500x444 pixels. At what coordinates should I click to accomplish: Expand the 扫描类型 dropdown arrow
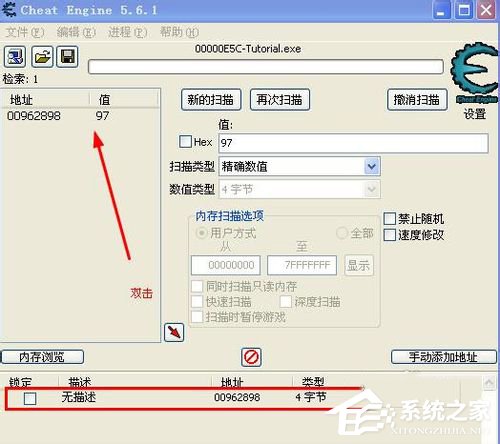(372, 166)
